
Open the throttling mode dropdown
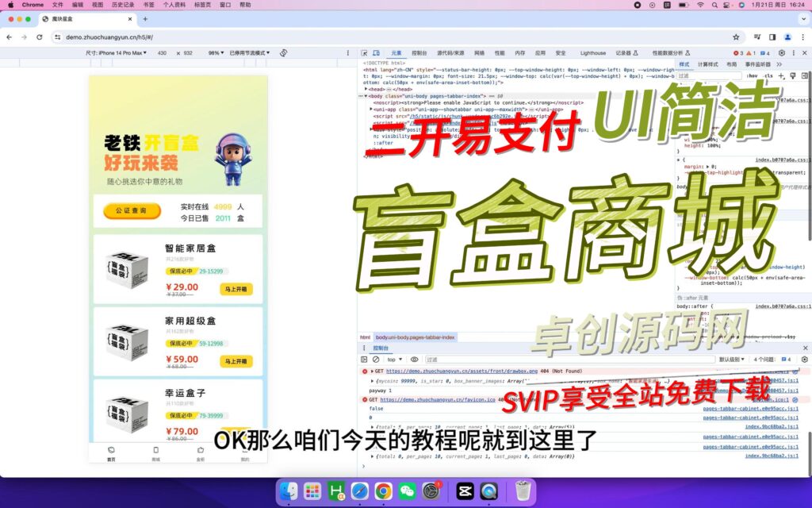click(250, 53)
